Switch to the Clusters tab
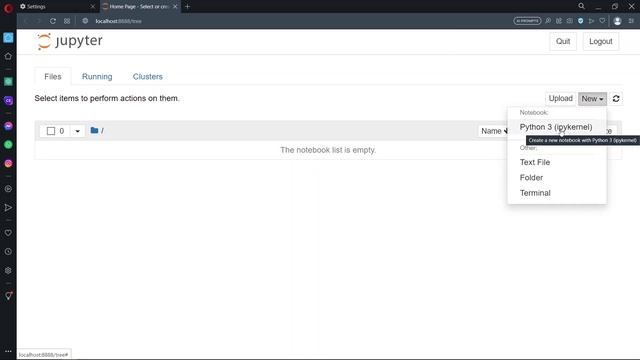 (148, 76)
